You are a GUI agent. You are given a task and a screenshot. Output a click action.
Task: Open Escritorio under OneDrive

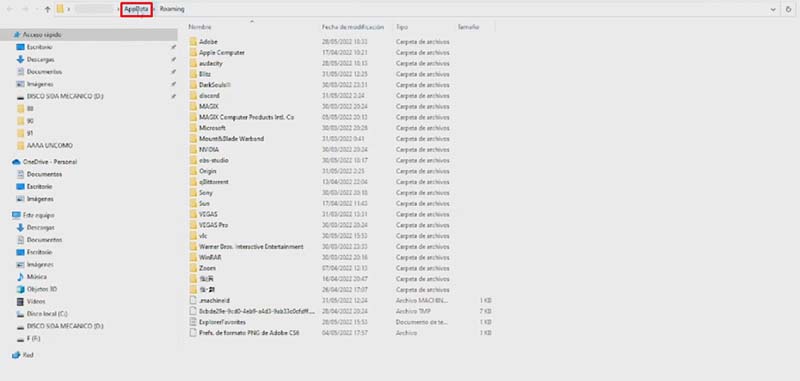39,187
